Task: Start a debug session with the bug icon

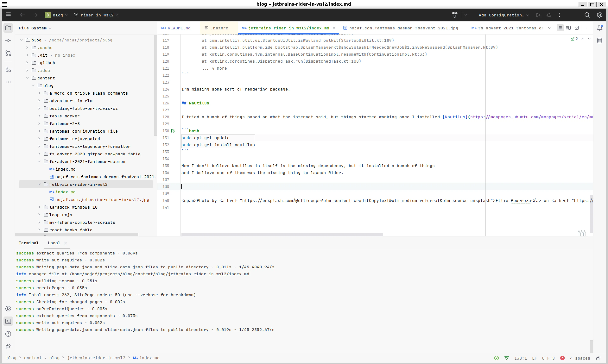Action: [x=549, y=15]
